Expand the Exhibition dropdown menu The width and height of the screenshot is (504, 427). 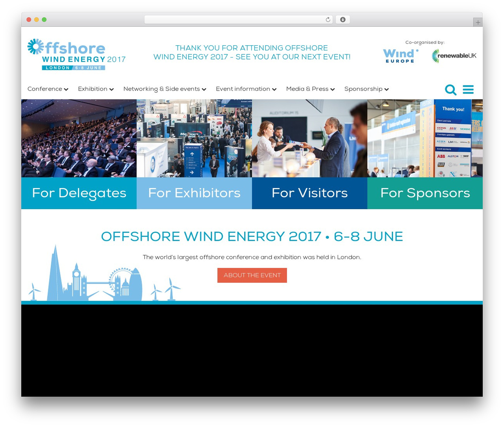point(96,89)
